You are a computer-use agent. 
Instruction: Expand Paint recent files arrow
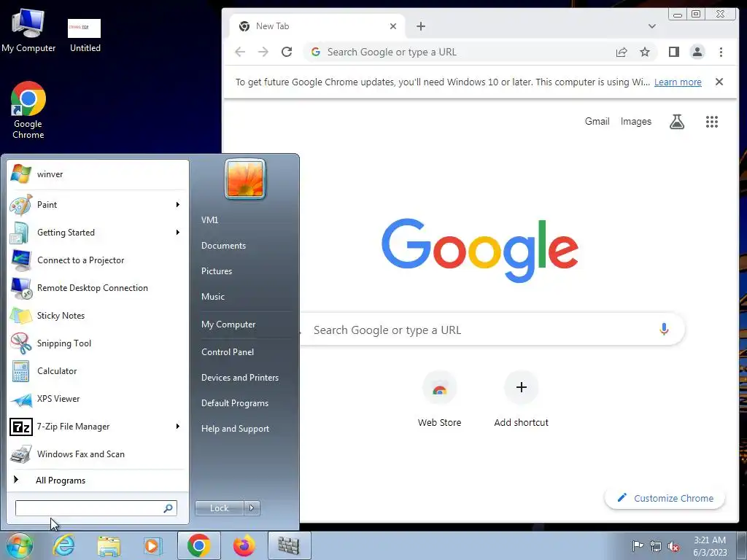tap(178, 205)
